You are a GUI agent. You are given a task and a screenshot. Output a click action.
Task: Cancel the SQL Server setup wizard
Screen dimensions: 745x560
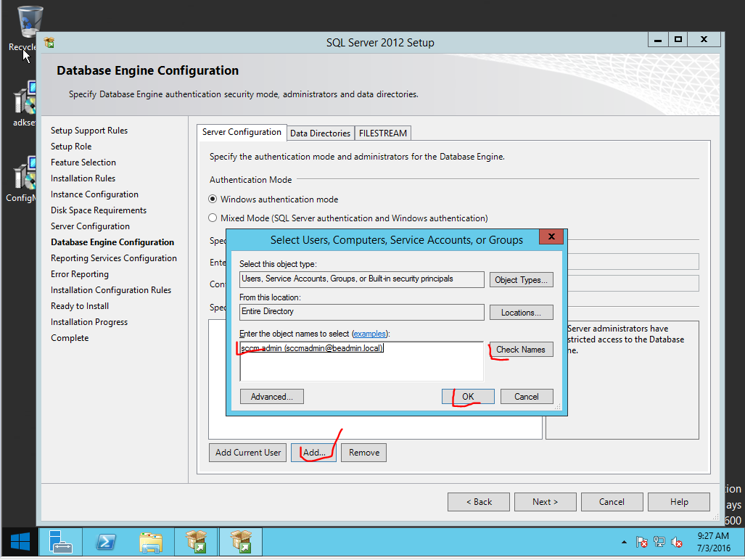point(612,502)
